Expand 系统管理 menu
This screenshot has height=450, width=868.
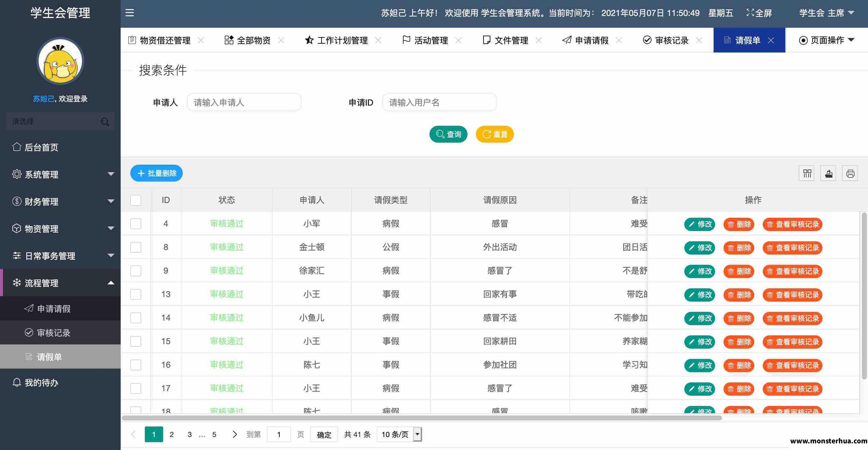[x=60, y=174]
